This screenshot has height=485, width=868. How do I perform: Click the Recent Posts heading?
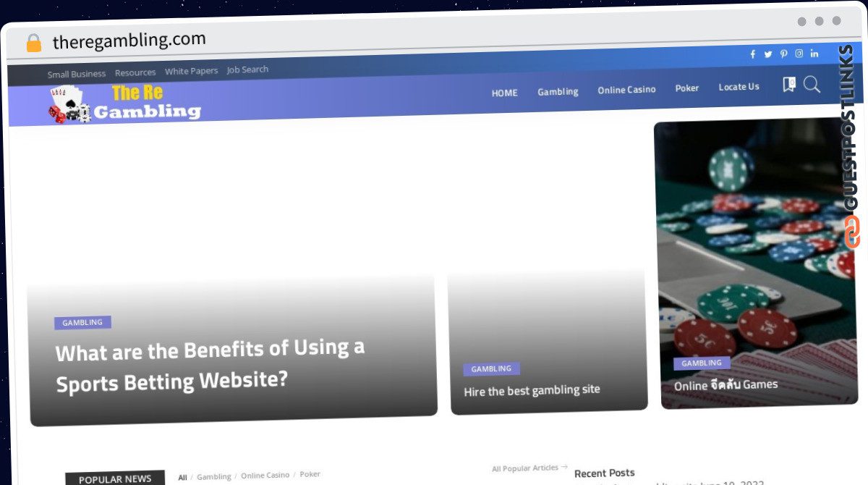[x=605, y=473]
